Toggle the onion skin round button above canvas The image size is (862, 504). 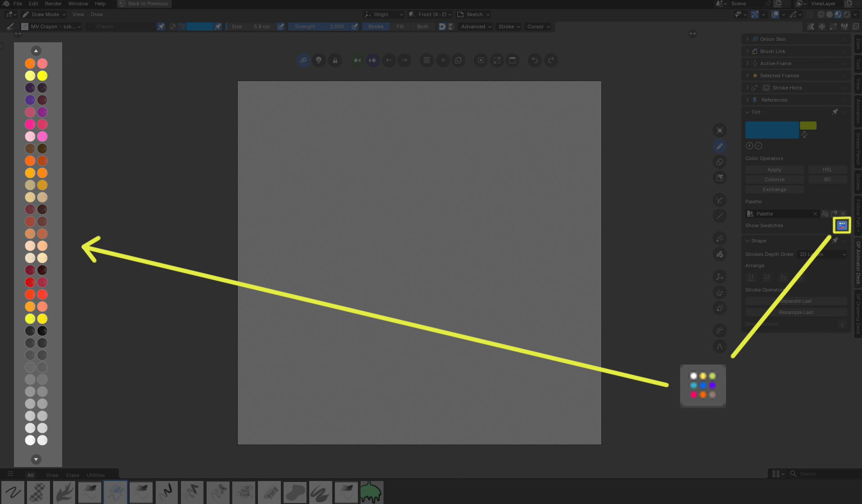(303, 60)
